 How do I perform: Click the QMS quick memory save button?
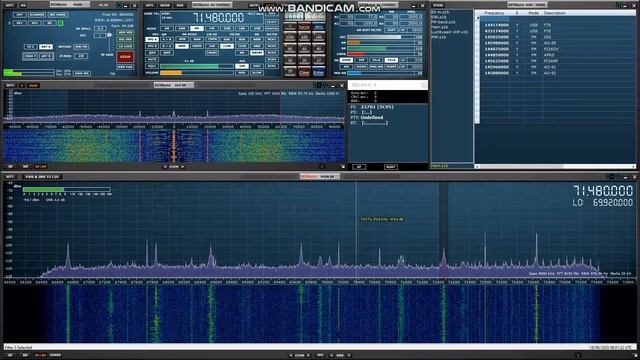coord(152,53)
